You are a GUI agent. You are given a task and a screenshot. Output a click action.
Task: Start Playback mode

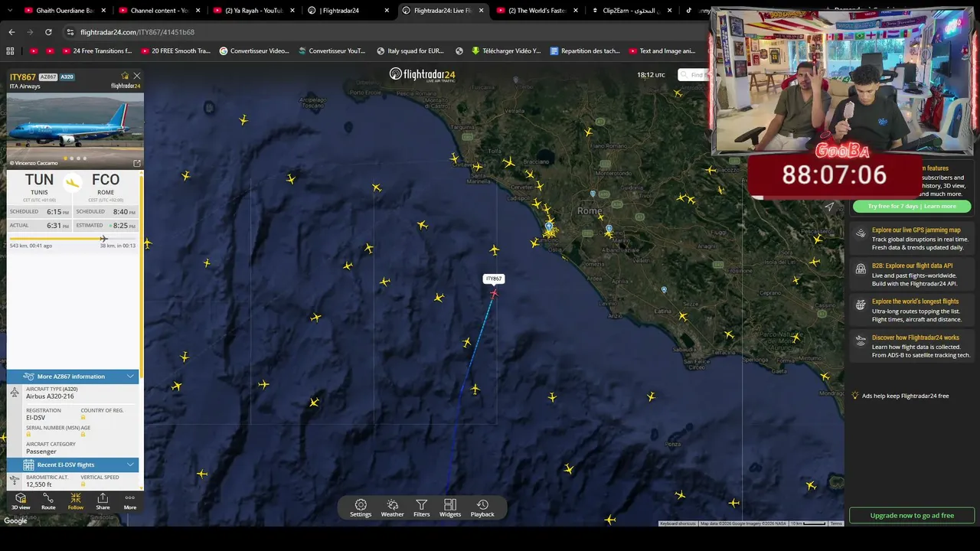[x=482, y=508]
